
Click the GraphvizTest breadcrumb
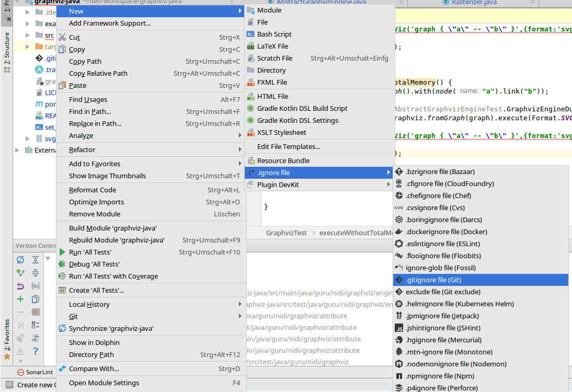(287, 233)
